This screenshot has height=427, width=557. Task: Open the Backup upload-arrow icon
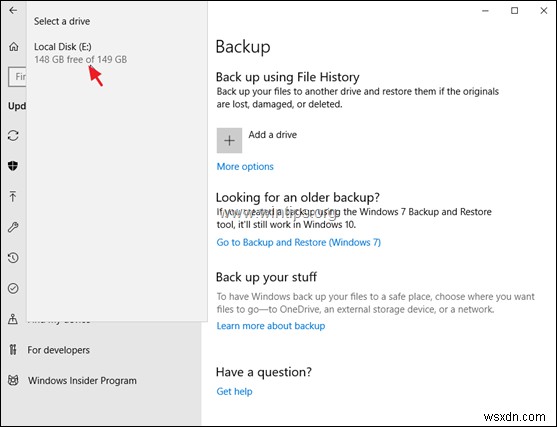(13, 196)
